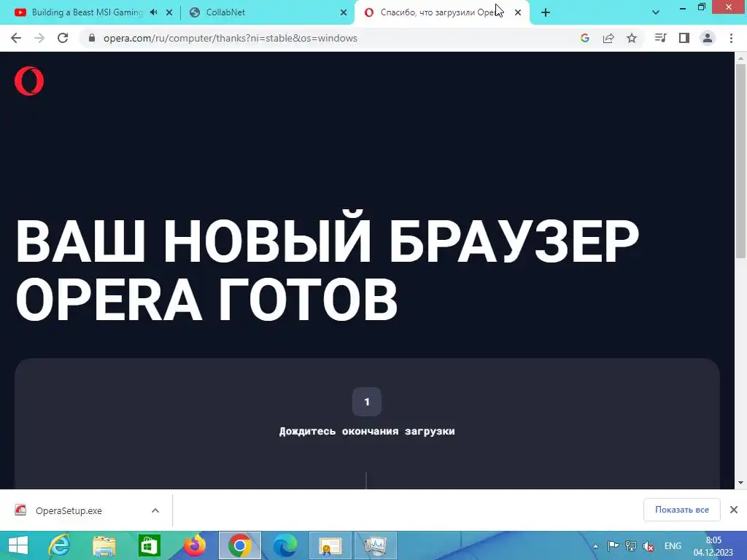
Task: Close the CollabNet tab
Action: tap(344, 13)
